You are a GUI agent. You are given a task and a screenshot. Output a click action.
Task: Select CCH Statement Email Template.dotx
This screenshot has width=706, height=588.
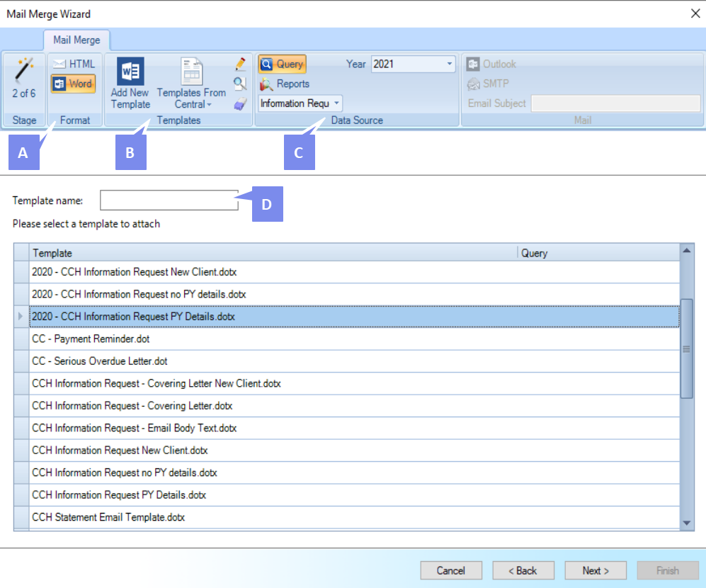354,517
